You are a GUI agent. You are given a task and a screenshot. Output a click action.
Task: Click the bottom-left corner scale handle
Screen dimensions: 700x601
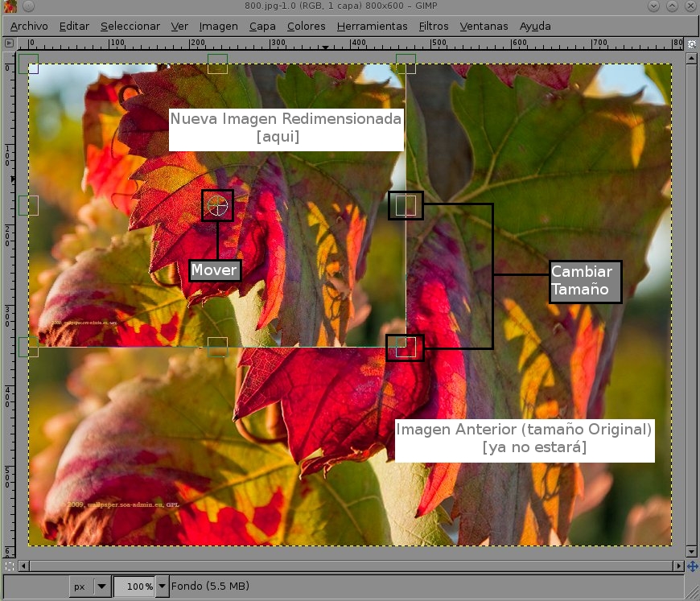[x=29, y=347]
